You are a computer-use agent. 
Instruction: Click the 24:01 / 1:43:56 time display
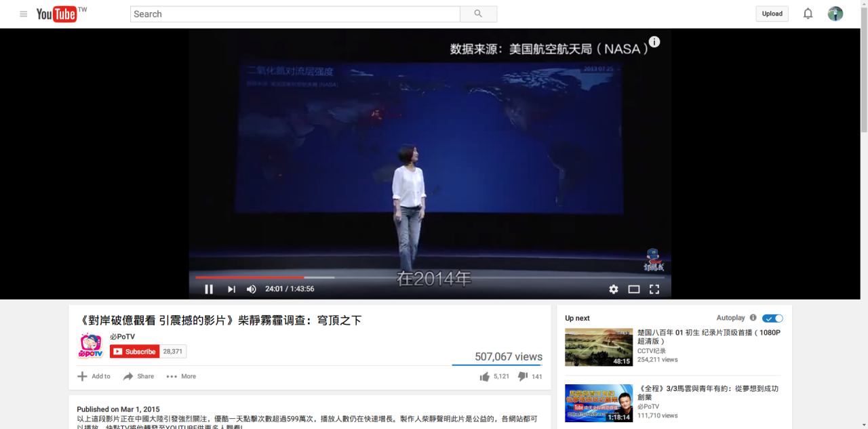pos(290,289)
